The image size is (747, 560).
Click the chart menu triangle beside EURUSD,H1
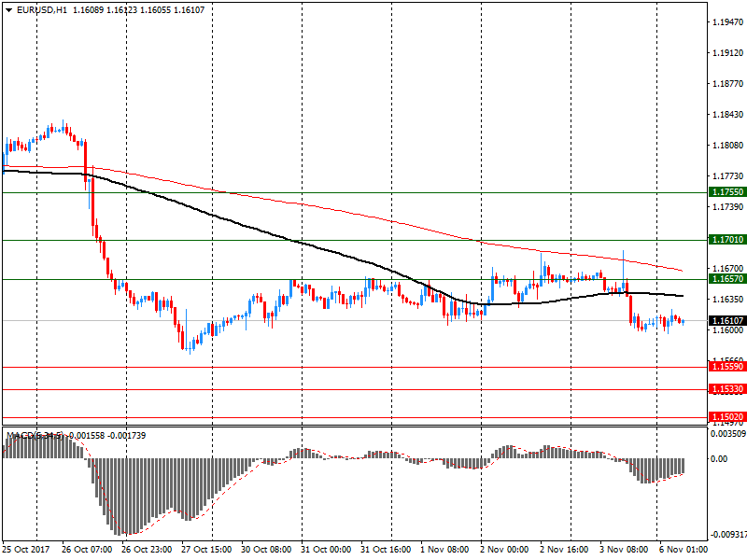(x=8, y=10)
